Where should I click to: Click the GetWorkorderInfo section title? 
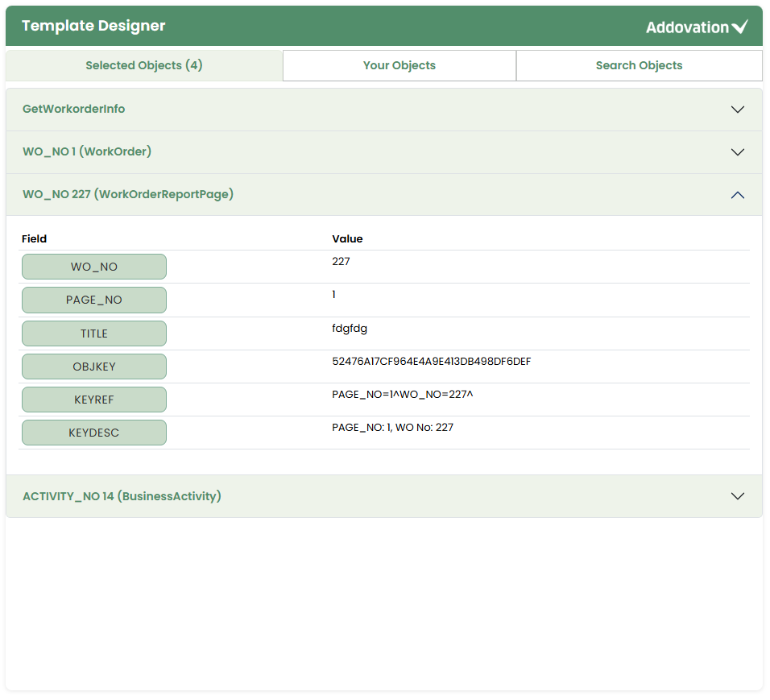pos(74,109)
